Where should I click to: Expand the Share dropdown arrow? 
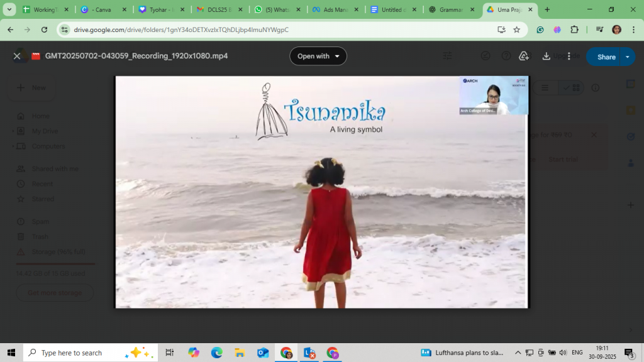click(x=627, y=57)
